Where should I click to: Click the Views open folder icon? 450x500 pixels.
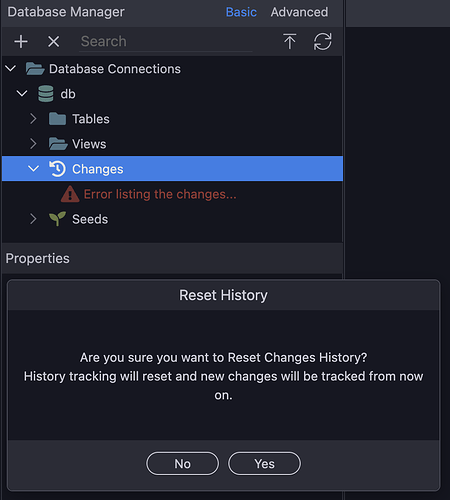(58, 144)
